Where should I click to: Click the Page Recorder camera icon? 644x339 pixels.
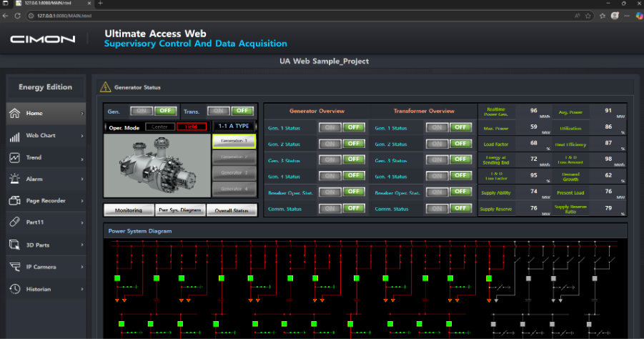coord(14,201)
